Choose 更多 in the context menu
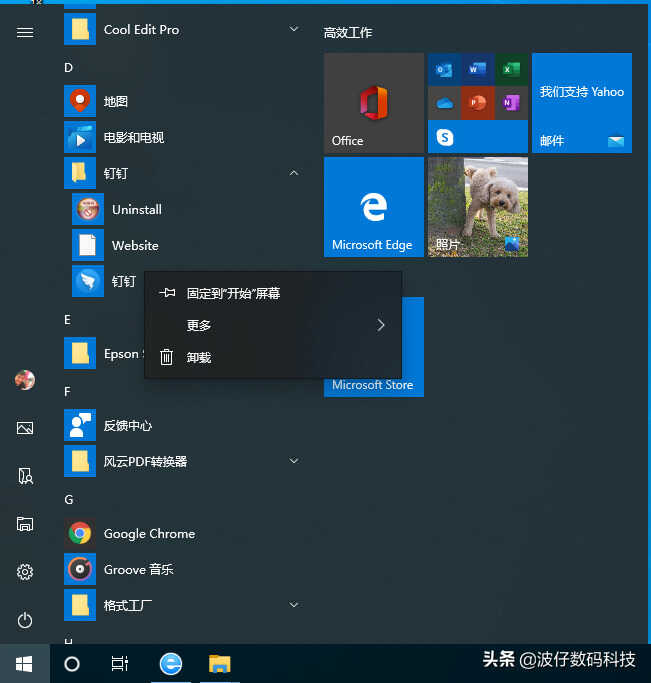Image resolution: width=651 pixels, height=683 pixels. (273, 325)
